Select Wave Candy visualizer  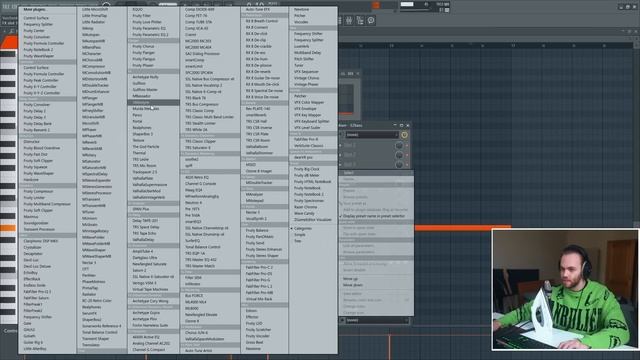(x=304, y=213)
